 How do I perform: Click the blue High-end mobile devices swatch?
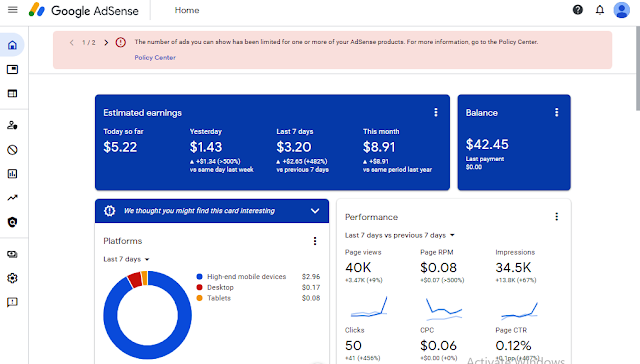pyautogui.click(x=199, y=277)
